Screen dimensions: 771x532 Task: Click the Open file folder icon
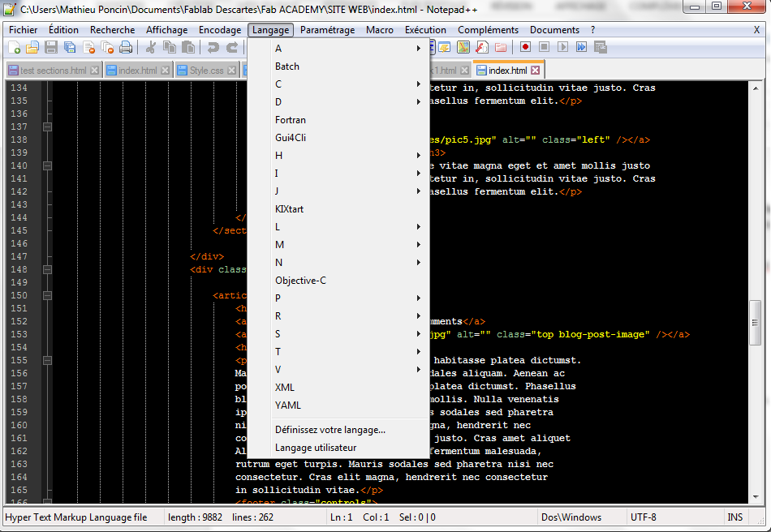point(32,47)
